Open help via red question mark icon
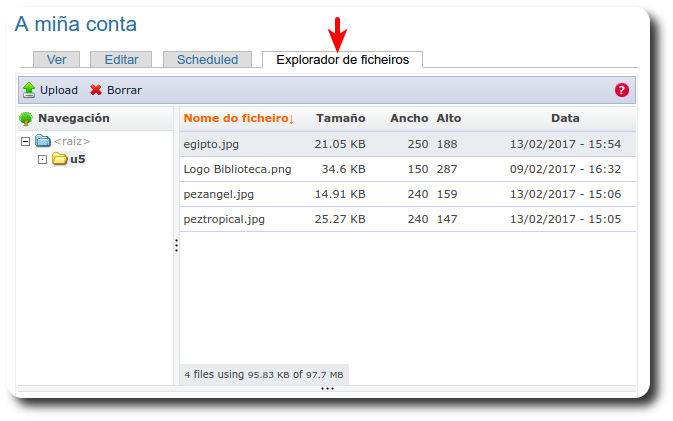673x421 pixels. (622, 90)
